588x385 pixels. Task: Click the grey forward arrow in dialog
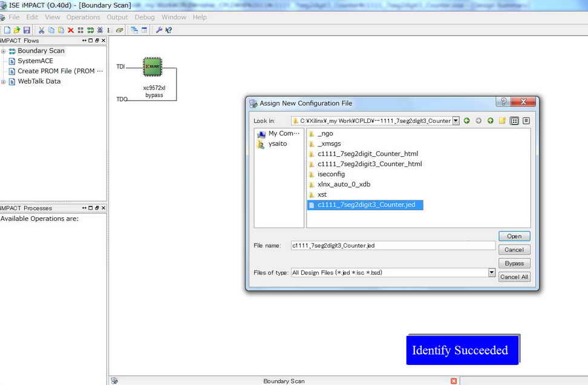pos(479,121)
